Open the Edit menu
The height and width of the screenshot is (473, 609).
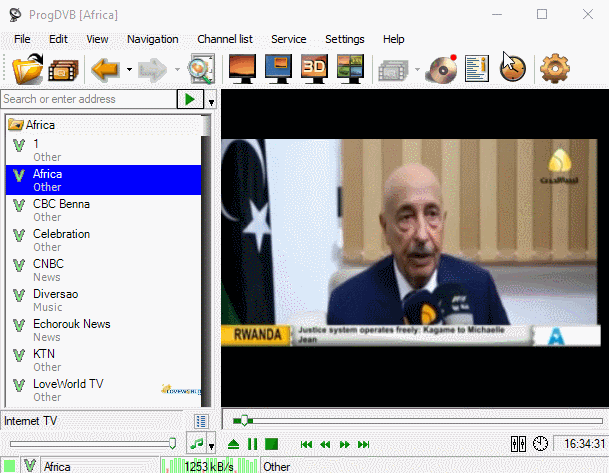click(x=58, y=39)
